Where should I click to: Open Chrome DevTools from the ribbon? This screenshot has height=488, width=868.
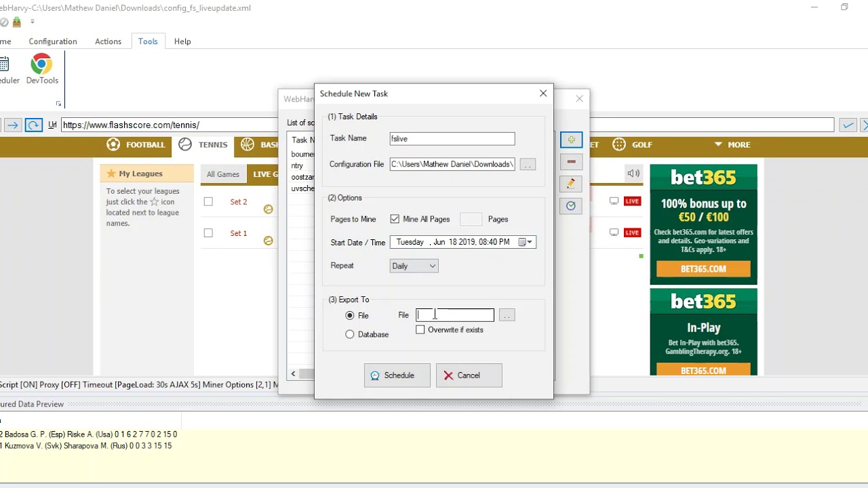(41, 69)
